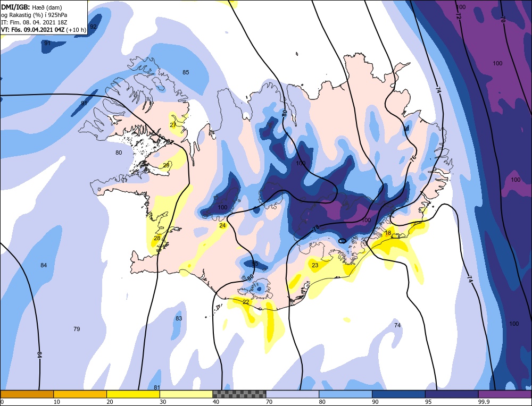Click the low humidity value '24'

tap(222, 226)
